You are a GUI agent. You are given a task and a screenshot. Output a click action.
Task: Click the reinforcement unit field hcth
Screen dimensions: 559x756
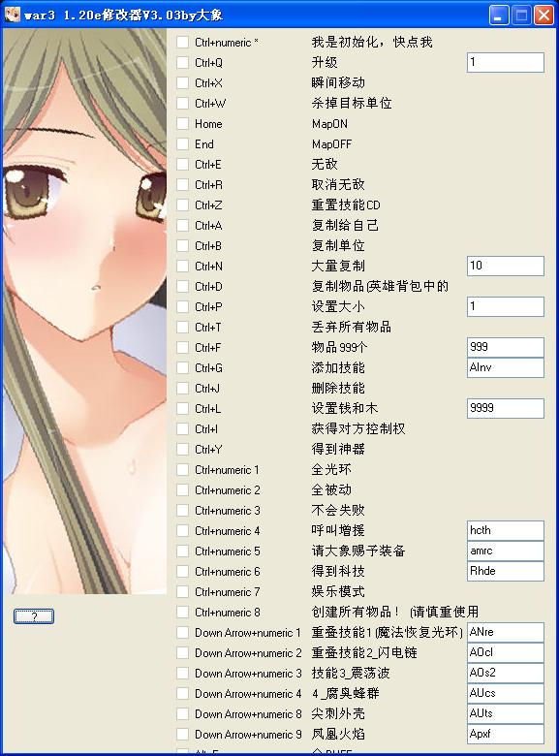pos(506,530)
